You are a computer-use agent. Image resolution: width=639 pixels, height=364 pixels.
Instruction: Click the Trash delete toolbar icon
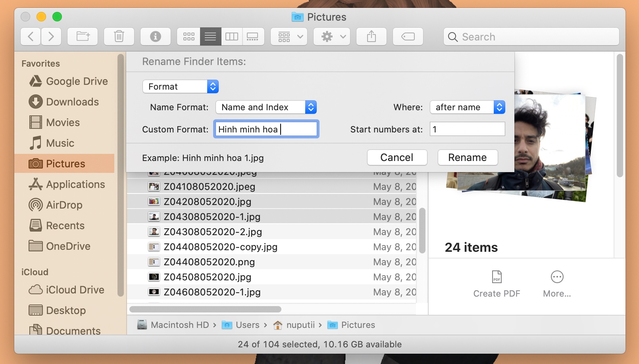point(119,37)
